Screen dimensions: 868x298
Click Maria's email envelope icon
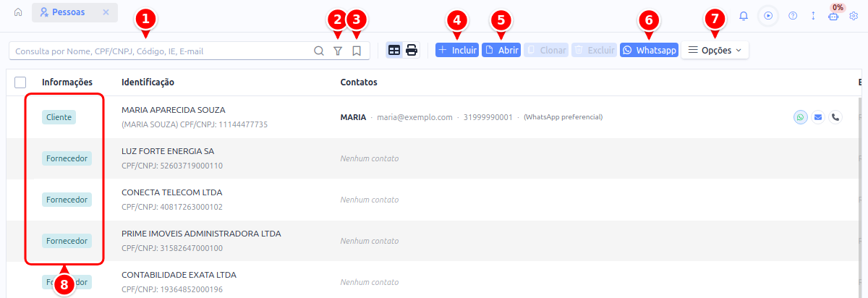click(817, 116)
